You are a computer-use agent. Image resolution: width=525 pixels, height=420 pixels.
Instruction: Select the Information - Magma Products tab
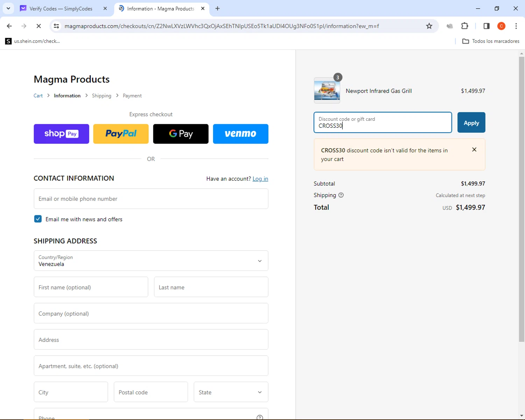point(161,8)
